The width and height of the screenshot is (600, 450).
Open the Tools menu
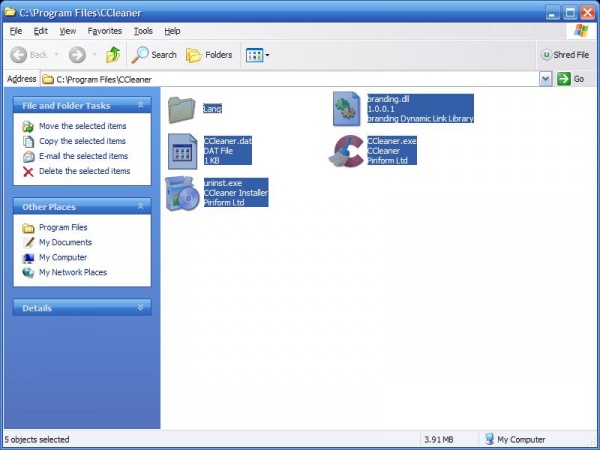click(143, 31)
